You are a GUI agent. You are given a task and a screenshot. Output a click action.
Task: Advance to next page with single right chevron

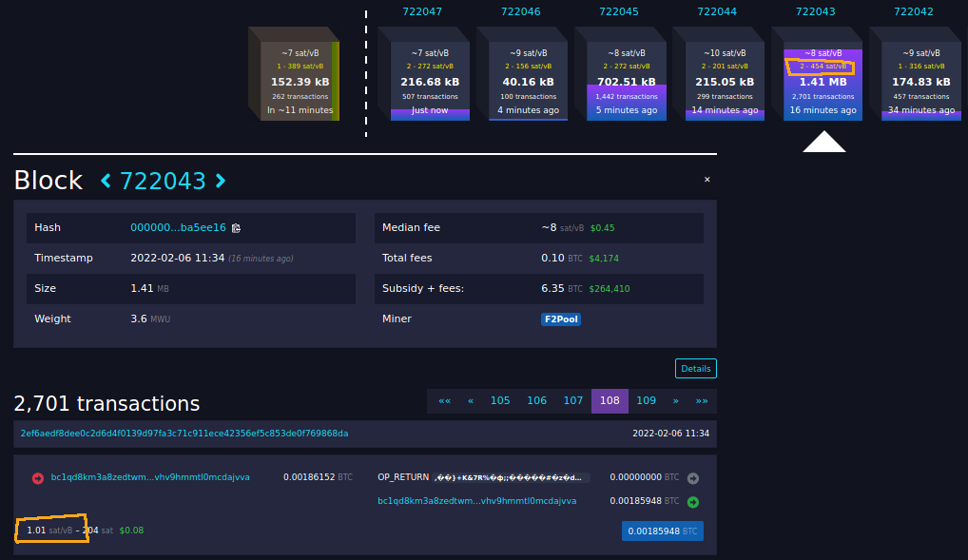tap(674, 400)
